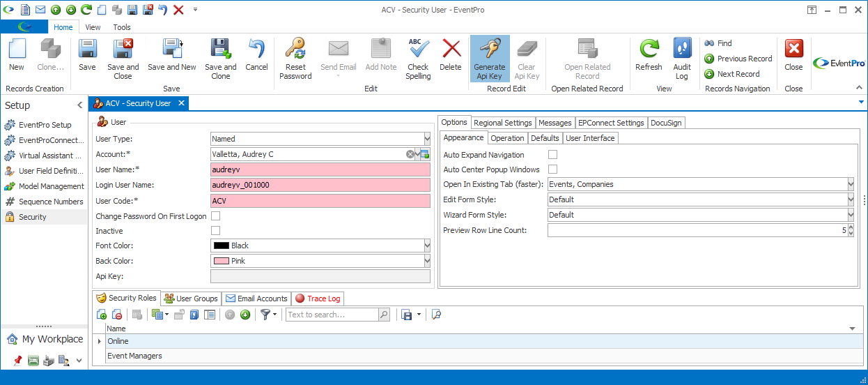Screen dimensions: 868x385
Task: Click the pin icon under My Workplace
Action: 18,361
